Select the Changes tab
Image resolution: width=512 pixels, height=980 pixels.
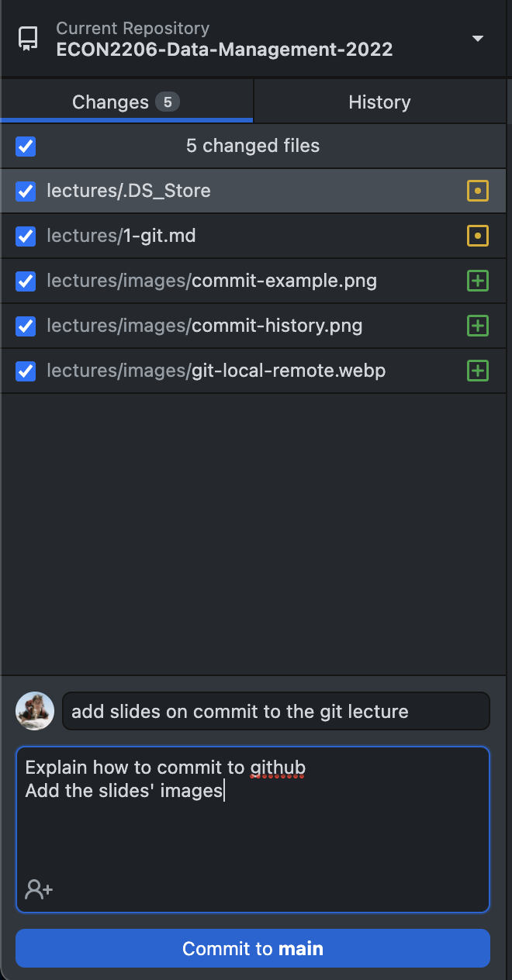click(126, 102)
